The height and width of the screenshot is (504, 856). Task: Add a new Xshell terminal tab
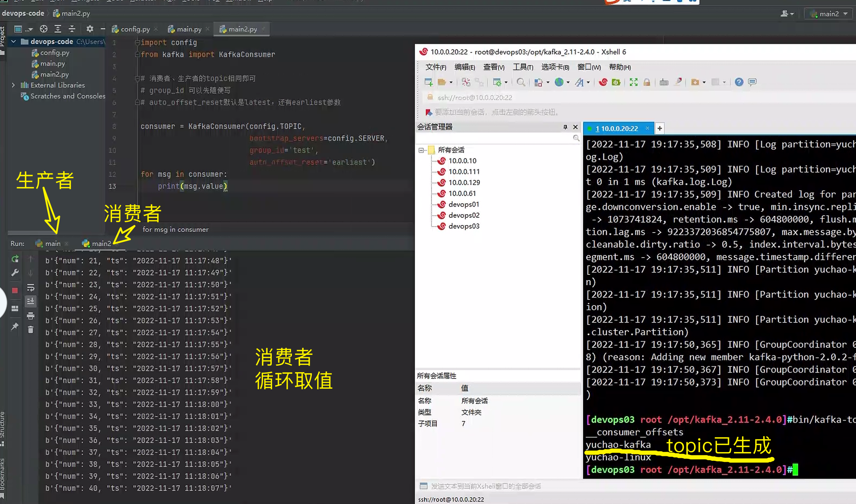(x=659, y=128)
